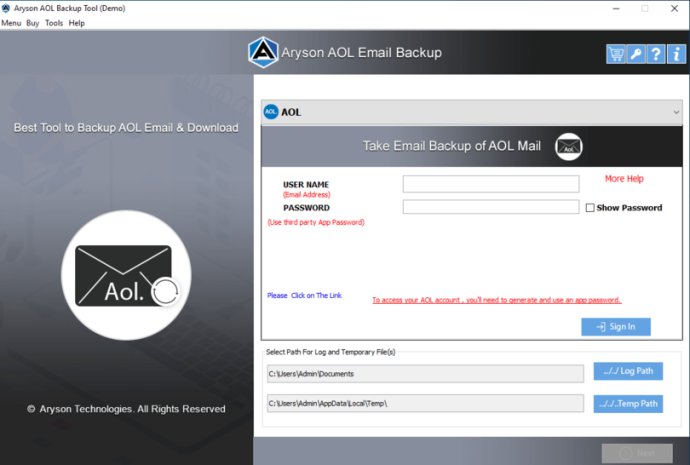The width and height of the screenshot is (690, 465).
Task: Open the More Help link
Action: pyautogui.click(x=624, y=179)
